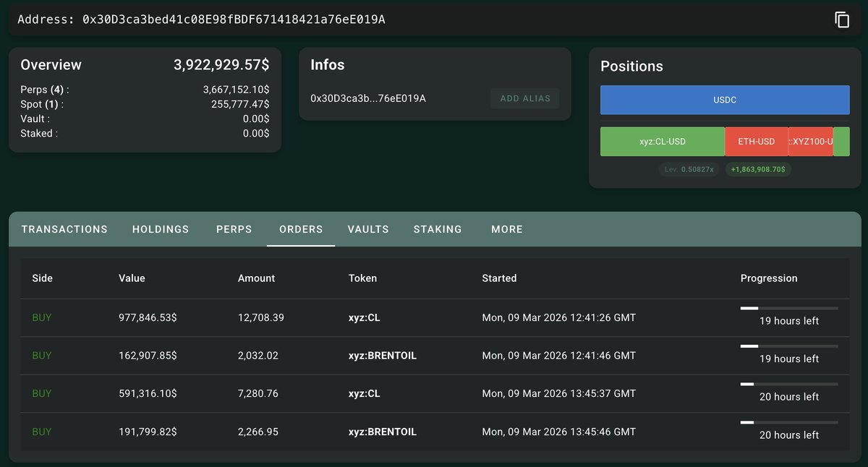Open the PERPS tab
The image size is (868, 467).
pos(234,229)
